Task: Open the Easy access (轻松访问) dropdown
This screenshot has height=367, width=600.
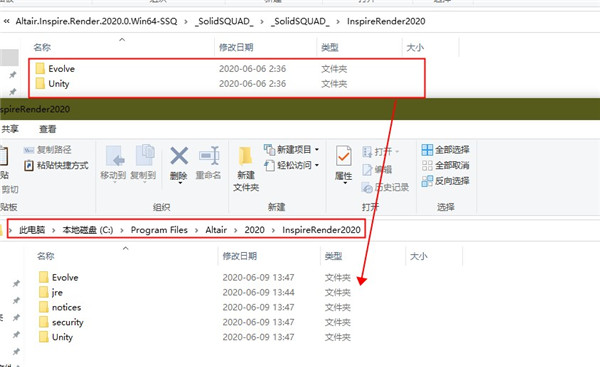Action: click(x=291, y=165)
